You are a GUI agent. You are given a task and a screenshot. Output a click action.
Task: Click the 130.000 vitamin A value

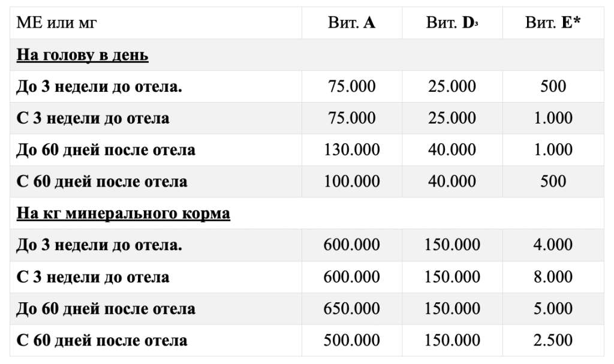351,150
